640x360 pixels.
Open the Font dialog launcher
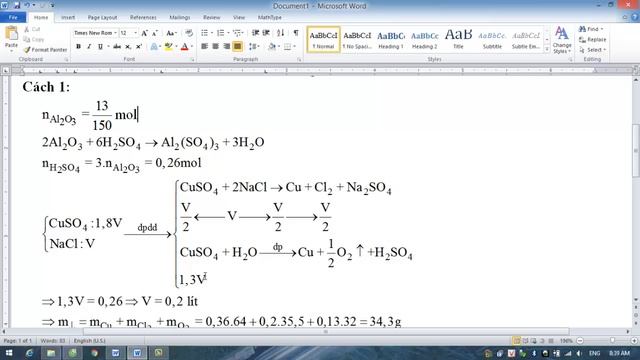pos(193,60)
